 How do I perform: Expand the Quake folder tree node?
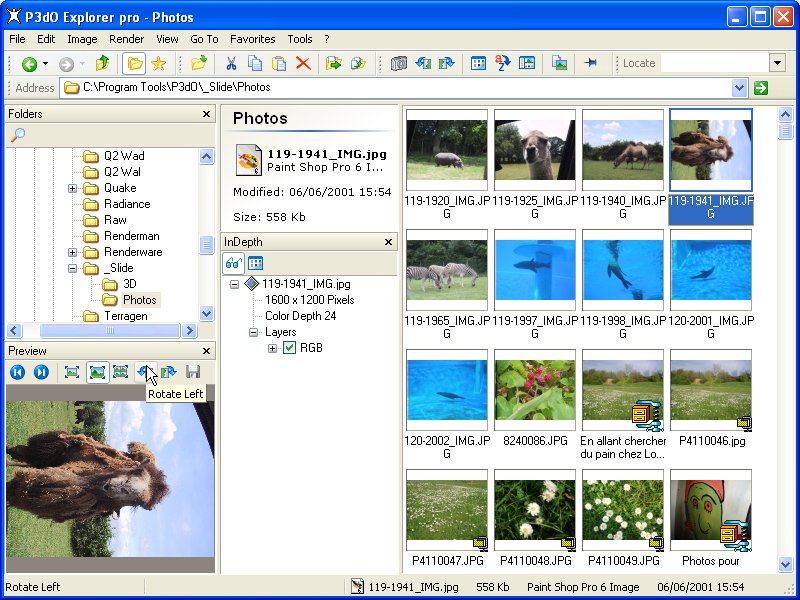coord(73,188)
